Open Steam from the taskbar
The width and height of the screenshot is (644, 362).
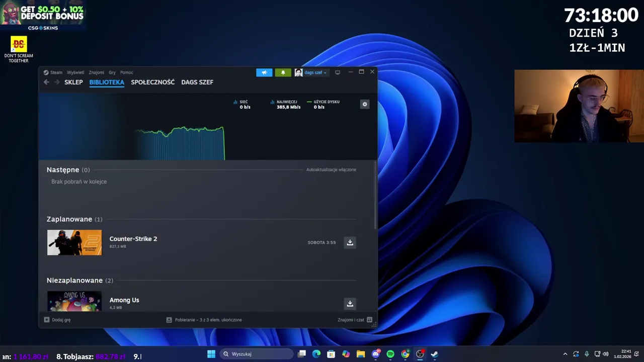pyautogui.click(x=435, y=354)
